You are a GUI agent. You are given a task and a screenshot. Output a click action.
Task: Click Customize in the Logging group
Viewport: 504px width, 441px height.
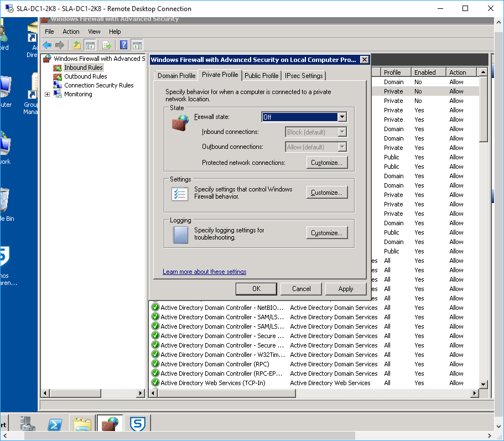(x=327, y=233)
